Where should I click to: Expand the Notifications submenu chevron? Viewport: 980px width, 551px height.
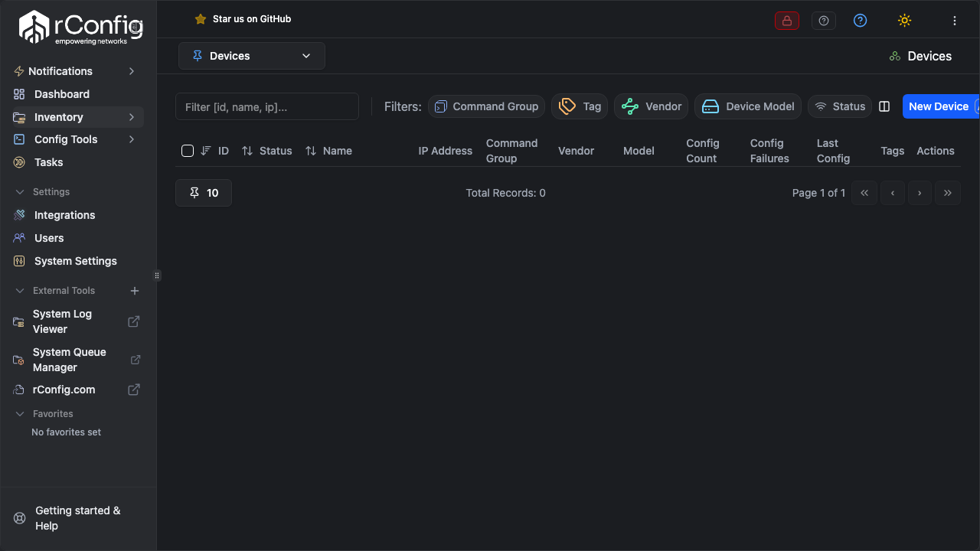132,71
